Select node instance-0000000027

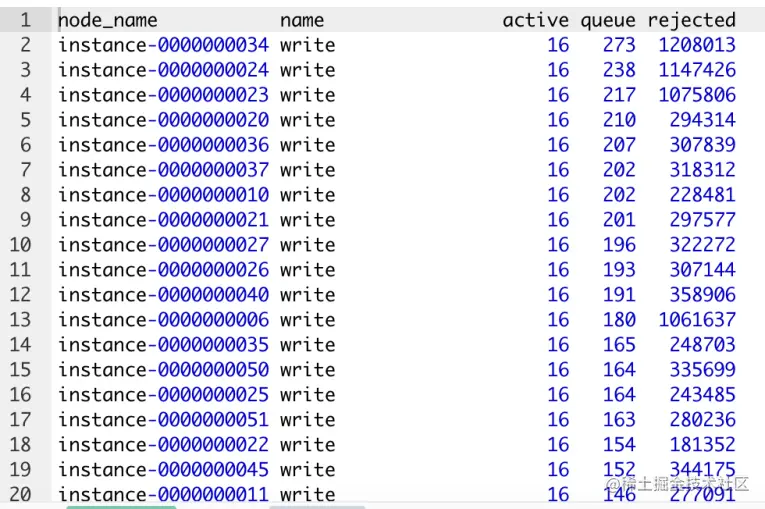coord(163,244)
